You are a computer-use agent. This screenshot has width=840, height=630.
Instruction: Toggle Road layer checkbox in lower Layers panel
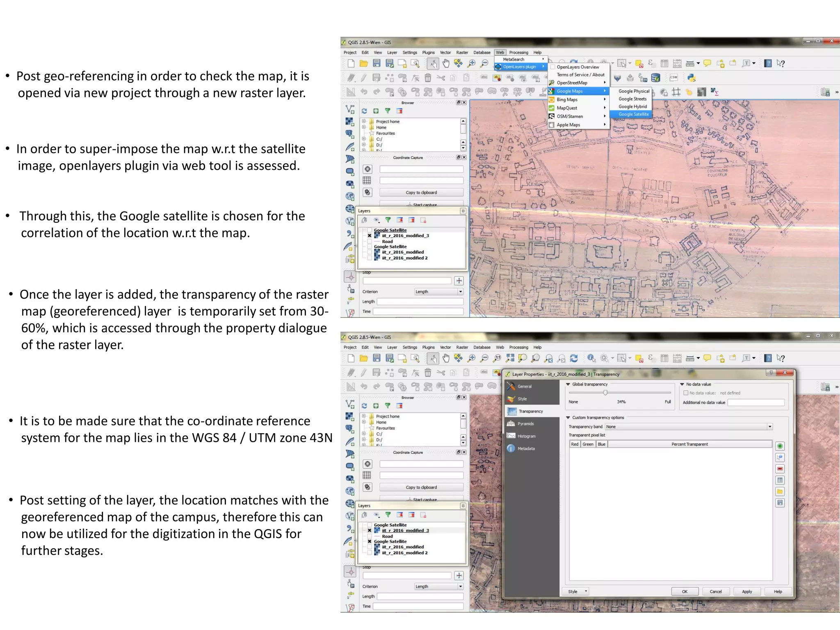(370, 536)
